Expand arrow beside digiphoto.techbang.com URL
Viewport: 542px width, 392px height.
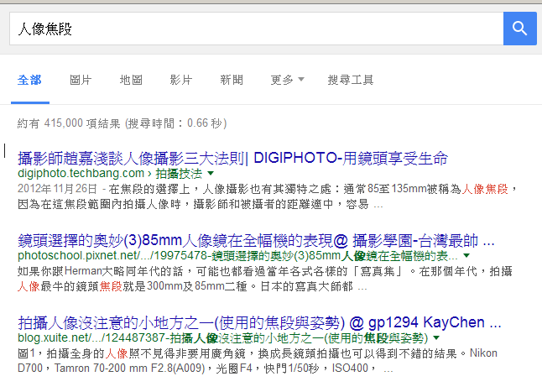[x=211, y=173]
